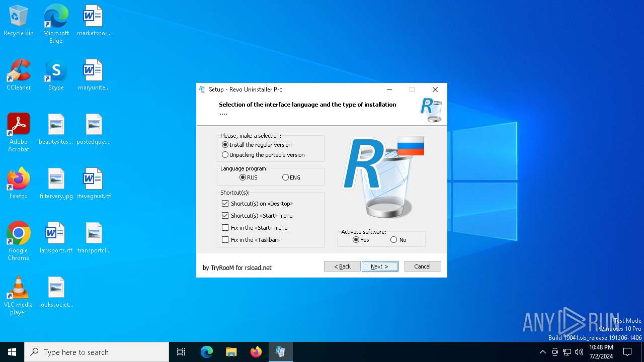Set Activate software to No

[x=398, y=240]
